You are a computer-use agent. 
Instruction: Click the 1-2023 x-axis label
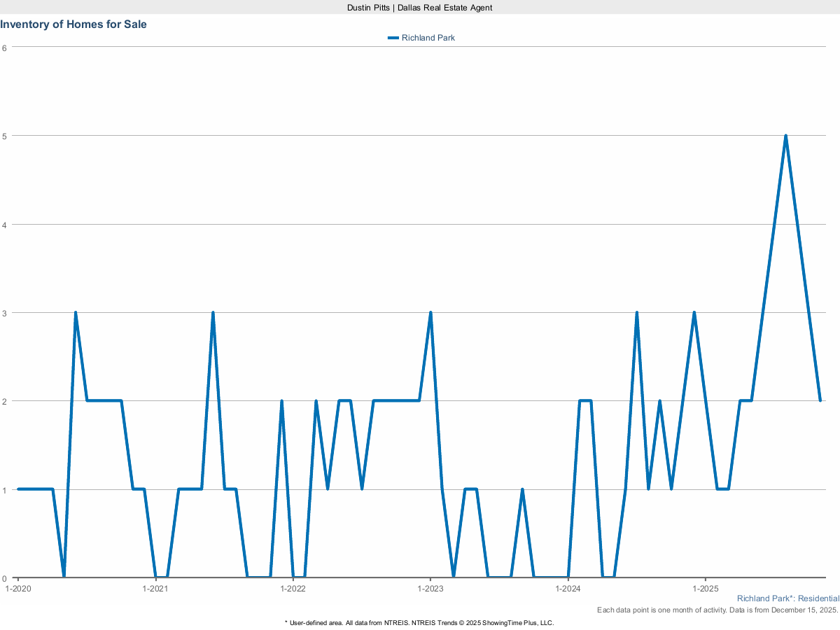[x=430, y=589]
